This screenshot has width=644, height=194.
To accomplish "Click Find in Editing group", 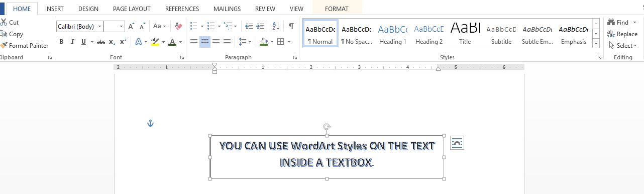I will [618, 22].
